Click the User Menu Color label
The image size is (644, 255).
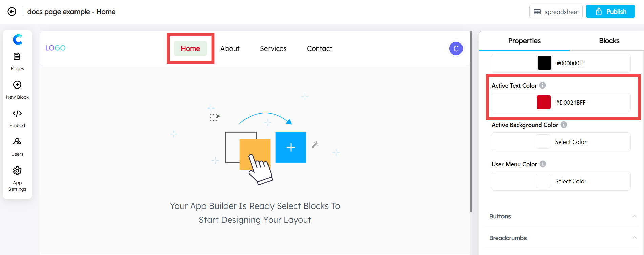click(x=514, y=164)
